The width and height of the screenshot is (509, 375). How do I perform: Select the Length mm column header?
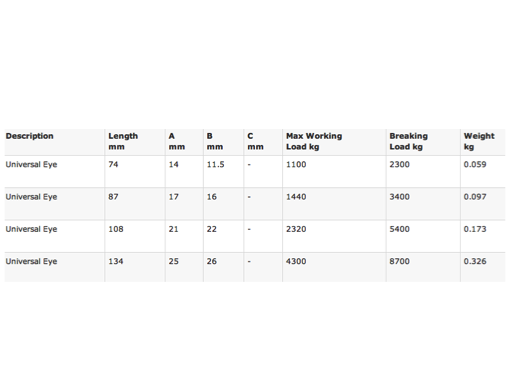click(x=123, y=141)
